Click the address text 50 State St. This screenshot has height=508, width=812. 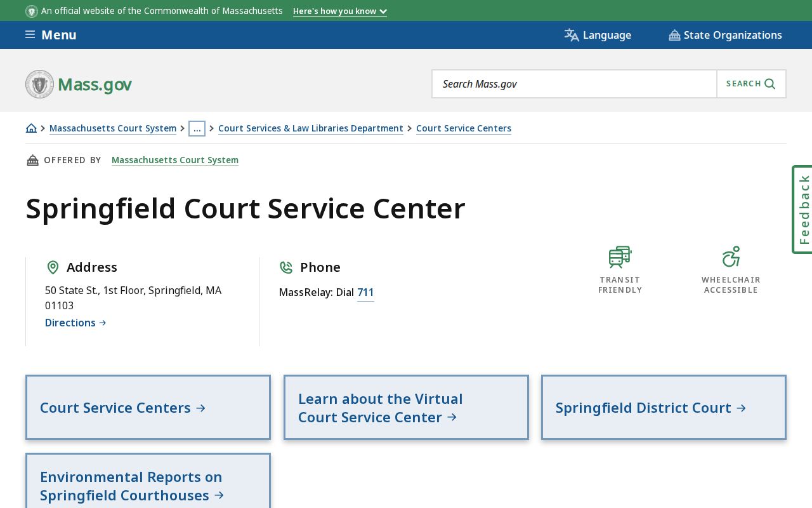pyautogui.click(x=133, y=298)
